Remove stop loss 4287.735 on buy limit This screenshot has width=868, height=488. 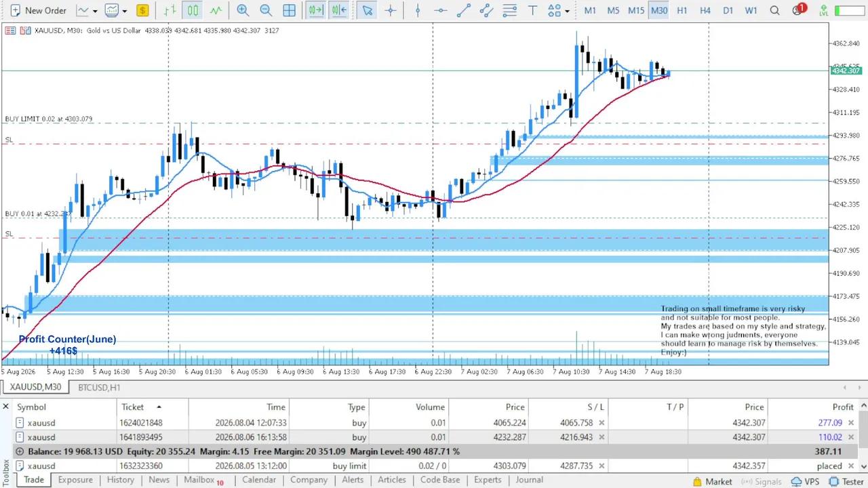(x=601, y=466)
